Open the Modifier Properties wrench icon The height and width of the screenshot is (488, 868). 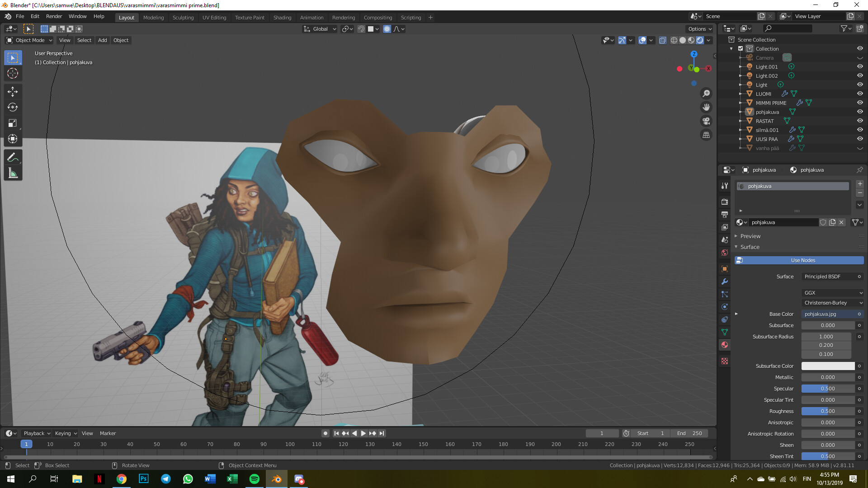[x=724, y=282]
